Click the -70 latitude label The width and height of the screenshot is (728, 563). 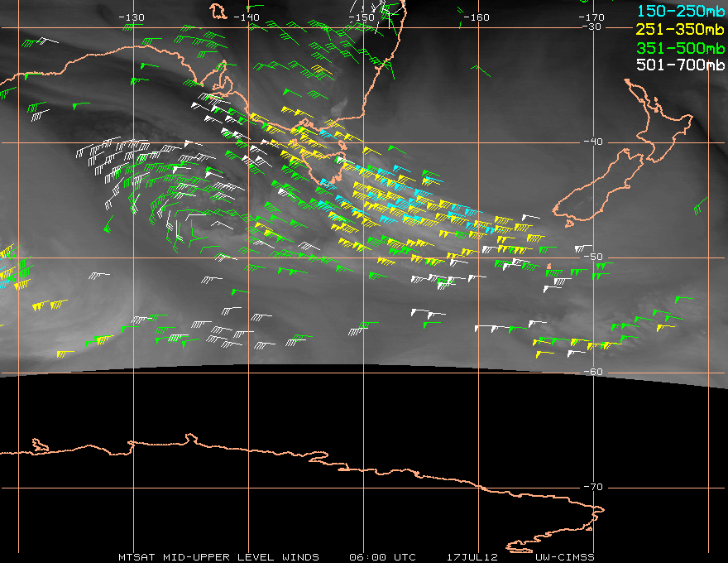click(593, 487)
